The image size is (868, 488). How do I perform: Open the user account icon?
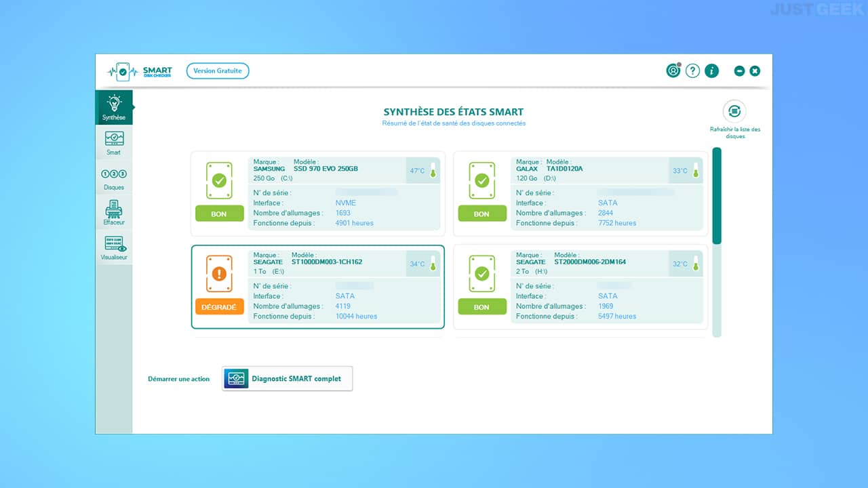point(673,70)
